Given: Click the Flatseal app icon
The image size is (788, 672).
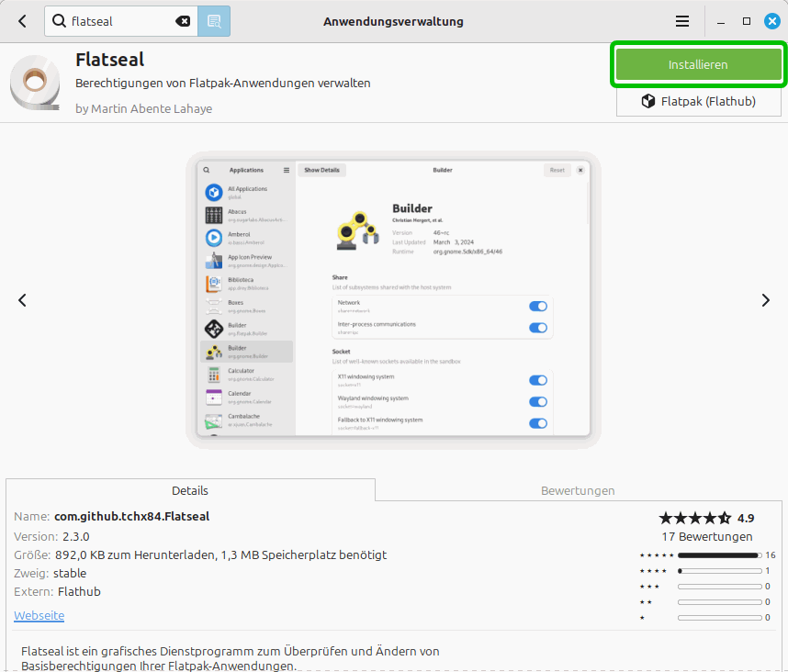Looking at the screenshot, I should pyautogui.click(x=36, y=84).
